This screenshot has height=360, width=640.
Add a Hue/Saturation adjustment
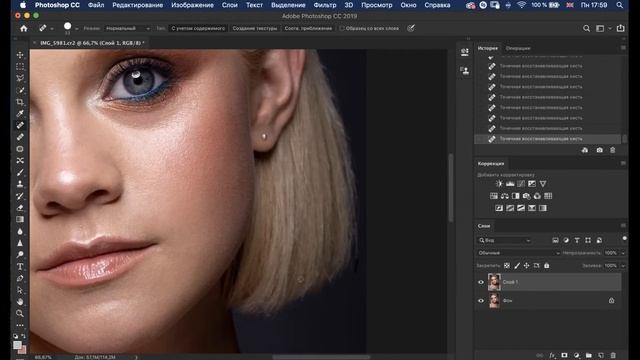pos(494,196)
